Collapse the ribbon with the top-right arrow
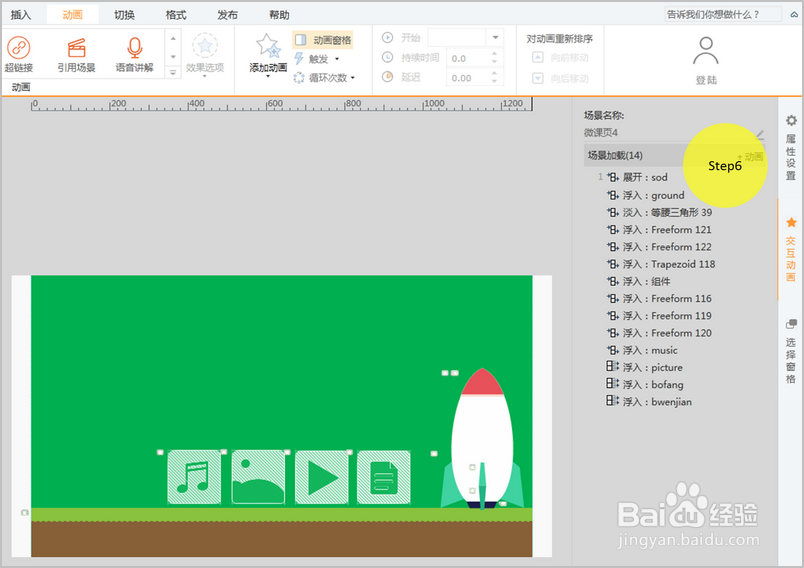This screenshot has width=804, height=568. [793, 15]
